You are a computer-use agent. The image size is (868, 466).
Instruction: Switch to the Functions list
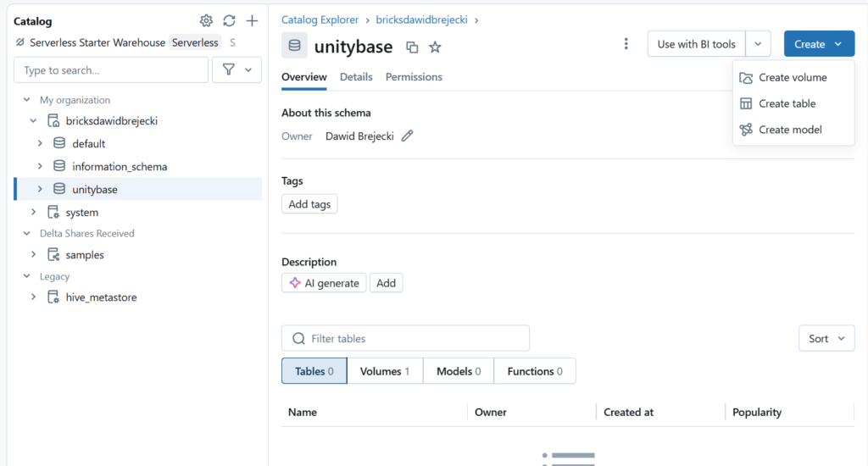[x=535, y=371]
